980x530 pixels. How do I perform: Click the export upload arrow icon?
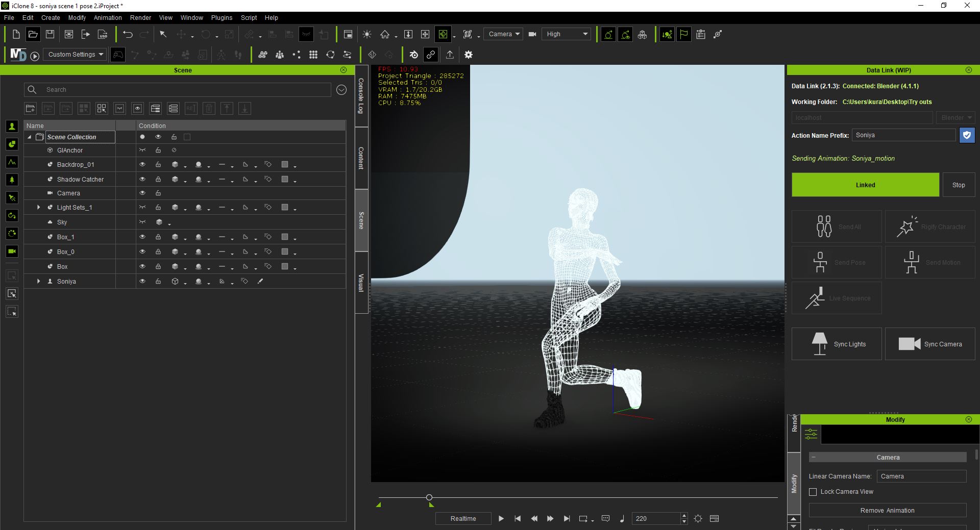click(450, 55)
